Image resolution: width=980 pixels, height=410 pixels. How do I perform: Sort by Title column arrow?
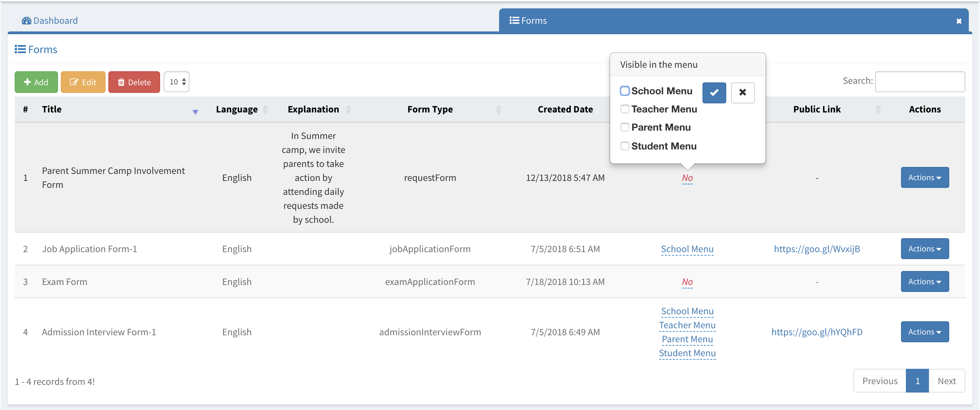195,111
